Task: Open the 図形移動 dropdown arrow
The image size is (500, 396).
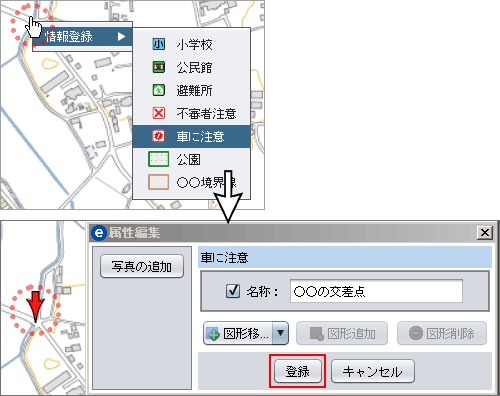Action: point(280,333)
